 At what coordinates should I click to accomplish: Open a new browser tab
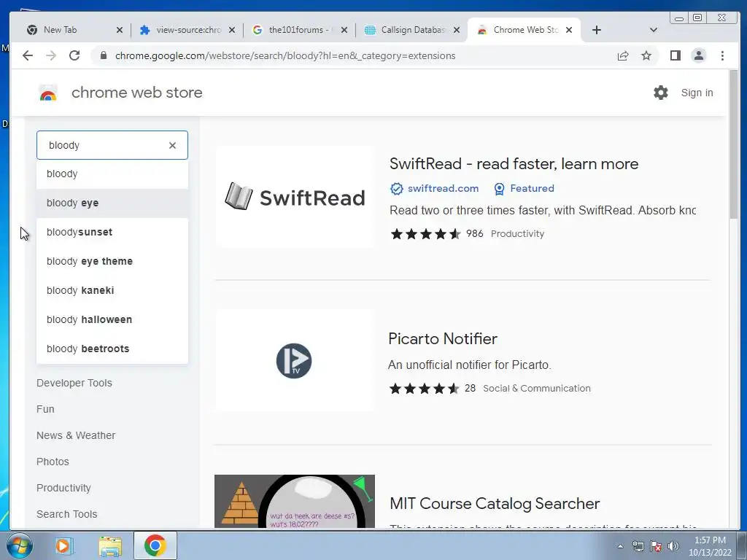597,30
